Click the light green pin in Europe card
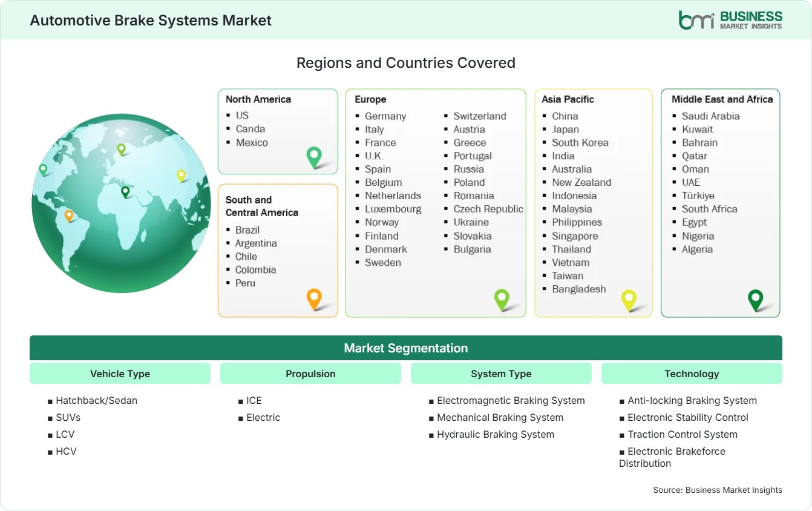Viewport: 812px width, 511px height. pos(502,300)
